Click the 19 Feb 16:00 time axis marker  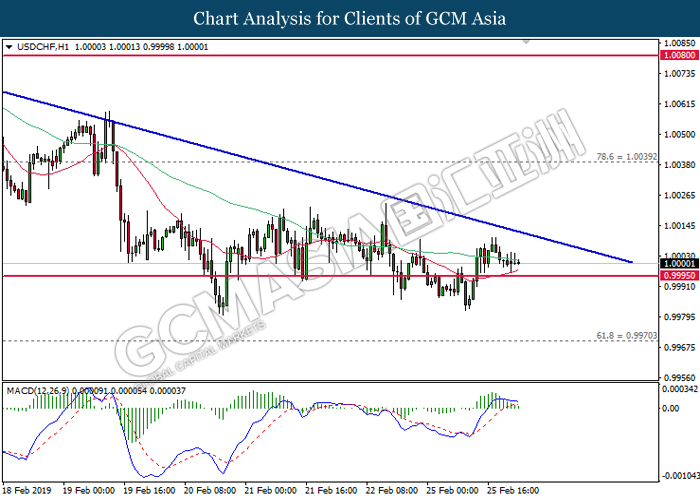(149, 490)
